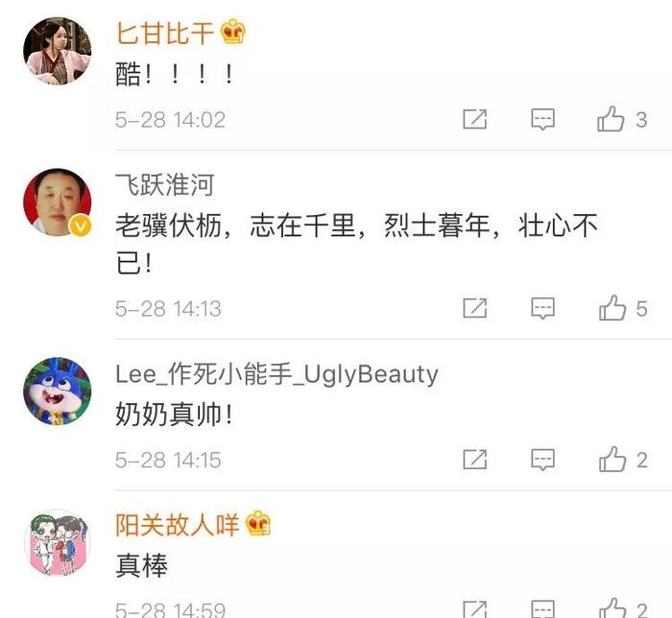Like 阳关故人咩's 真棒 comment
The width and height of the screenshot is (672, 618).
coord(612,608)
